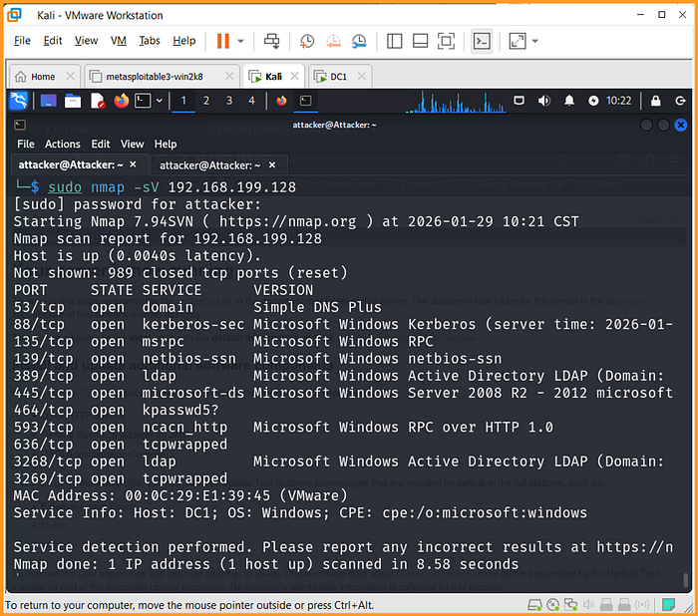This screenshot has height=616, width=698.
Task: Click the power manager tray icon
Action: (x=593, y=101)
